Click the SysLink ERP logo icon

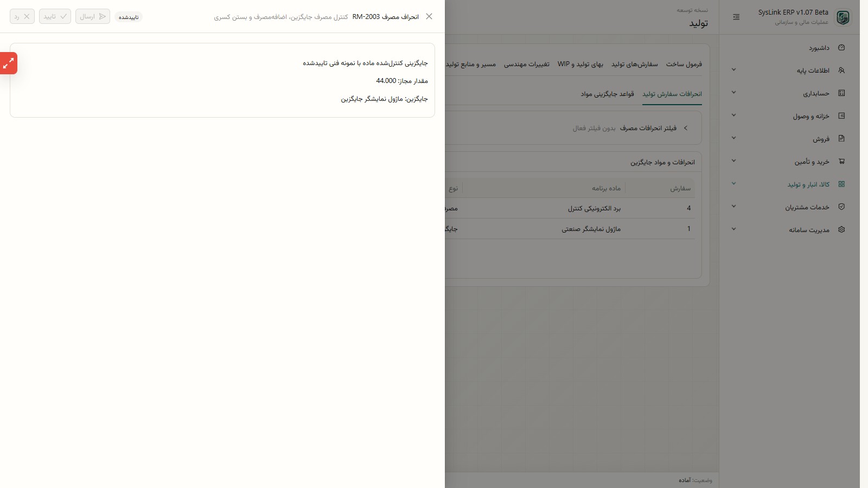coord(843,17)
